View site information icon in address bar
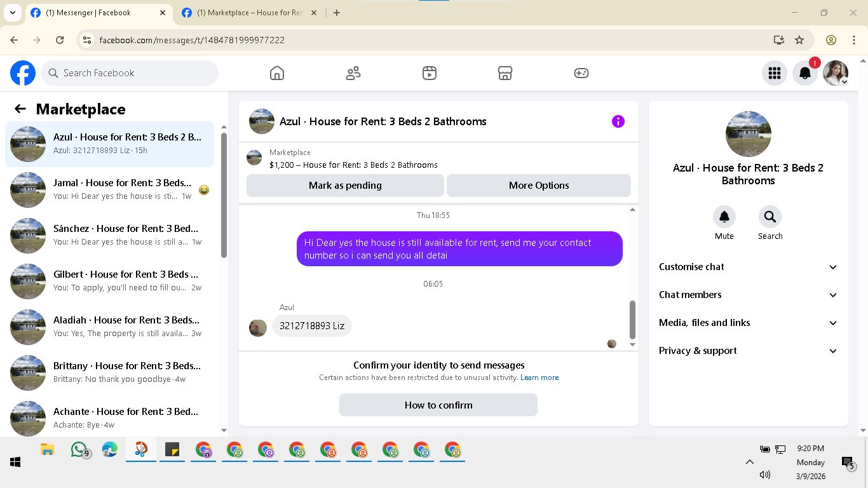The image size is (868, 488). coord(88,39)
